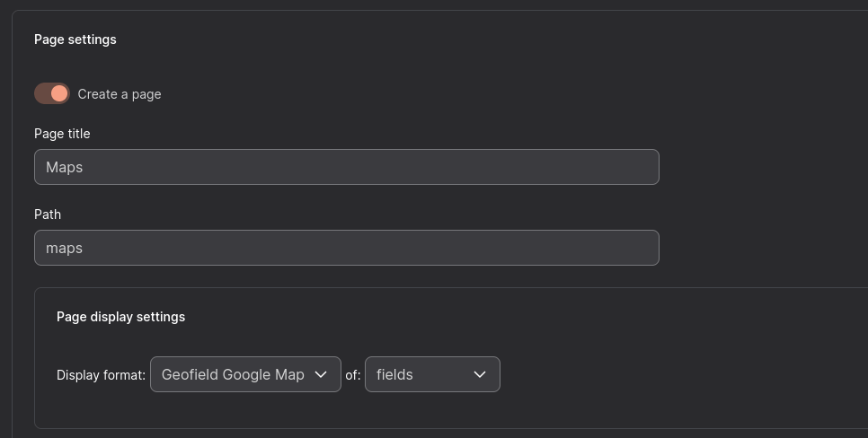Toggle the Create a page switch
868x438 pixels.
pos(51,93)
